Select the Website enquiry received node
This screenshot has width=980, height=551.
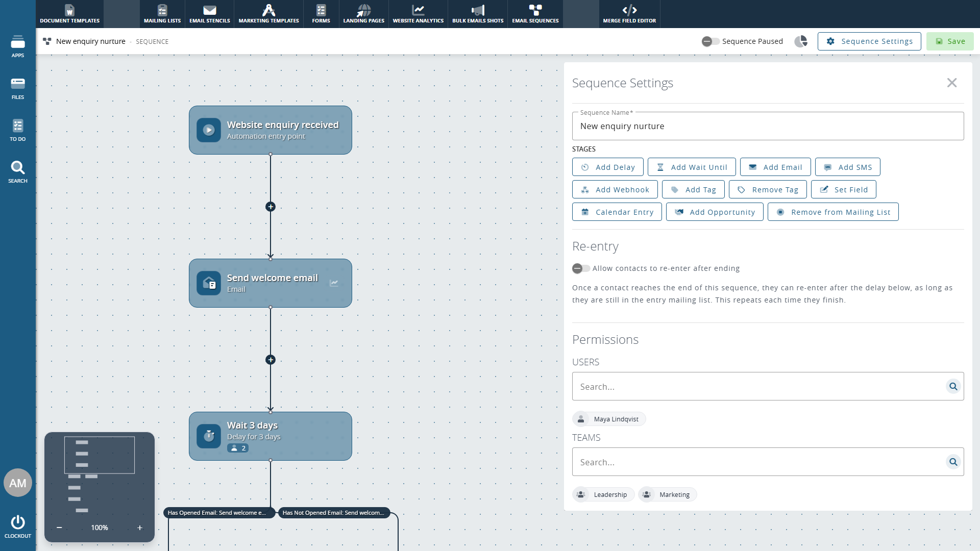click(271, 130)
